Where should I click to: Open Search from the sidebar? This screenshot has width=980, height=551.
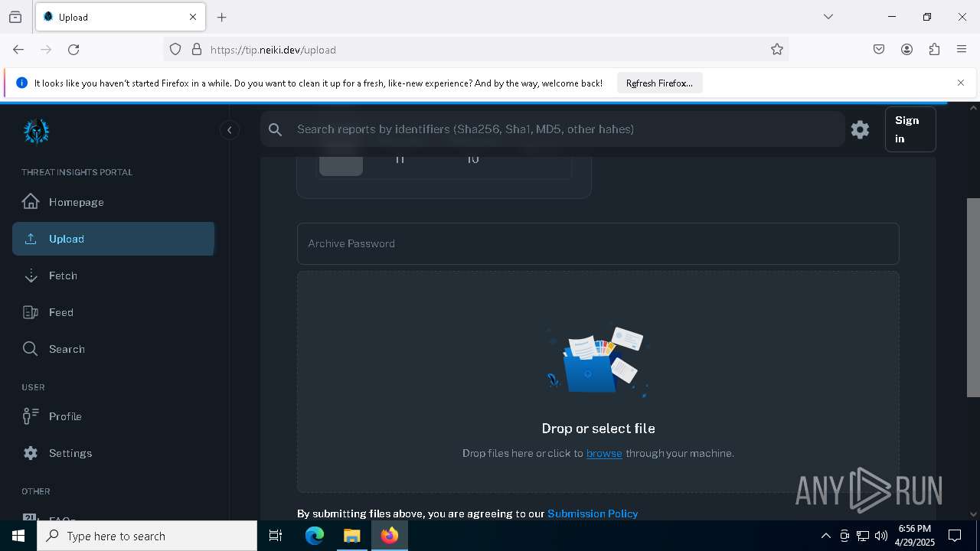(x=113, y=349)
